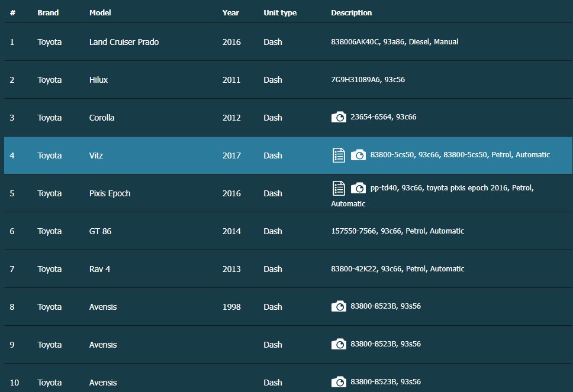573x392 pixels.
Task: Select the Rav 4 model cell
Action: (x=99, y=269)
